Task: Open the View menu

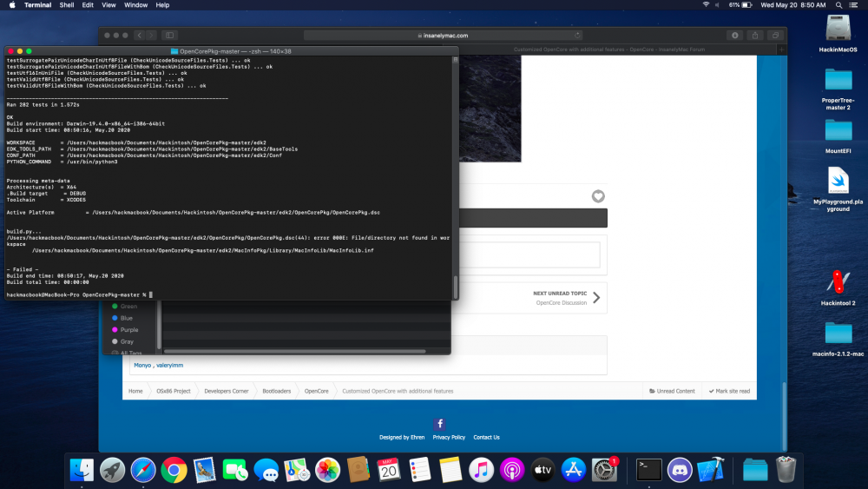Action: pyautogui.click(x=108, y=5)
